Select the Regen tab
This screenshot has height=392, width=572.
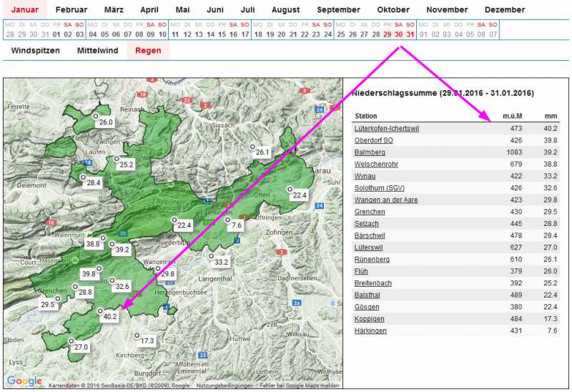148,51
